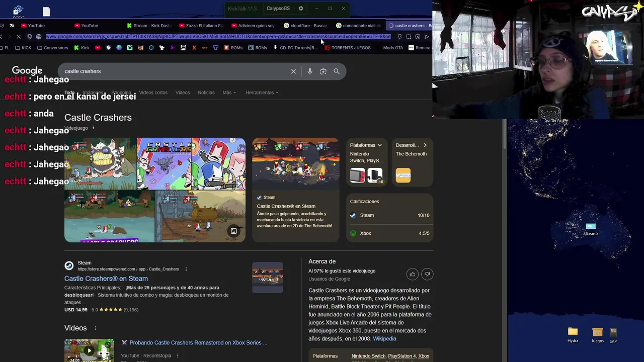Open the image viewer icon on the game pictures

point(233,231)
